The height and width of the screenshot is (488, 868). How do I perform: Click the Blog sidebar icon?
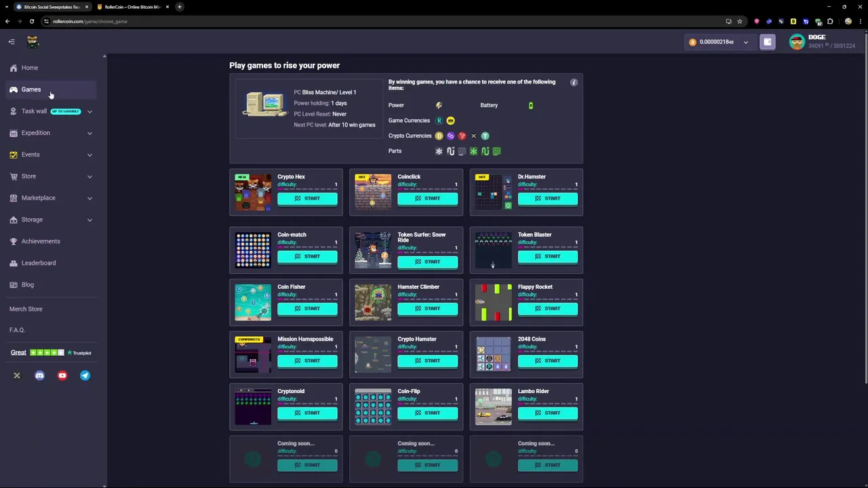[x=14, y=285]
